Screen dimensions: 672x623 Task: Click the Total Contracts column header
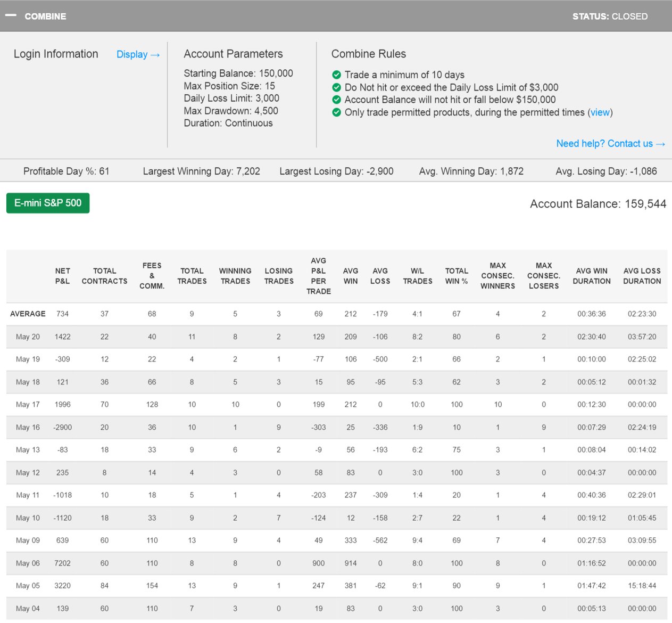104,276
